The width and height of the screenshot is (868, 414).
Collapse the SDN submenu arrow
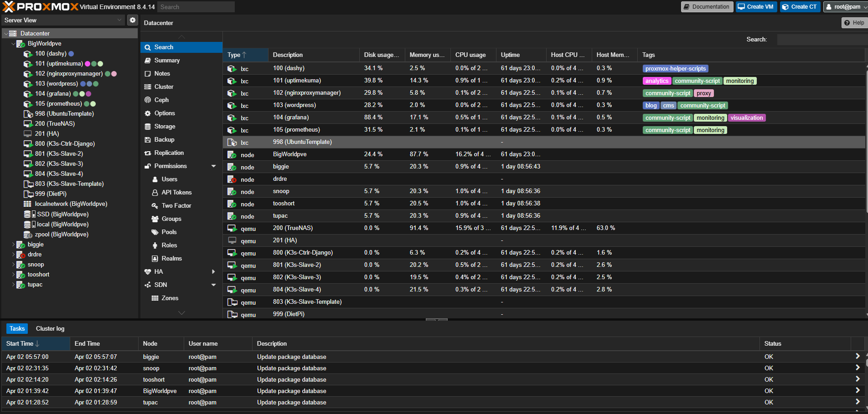[213, 285]
